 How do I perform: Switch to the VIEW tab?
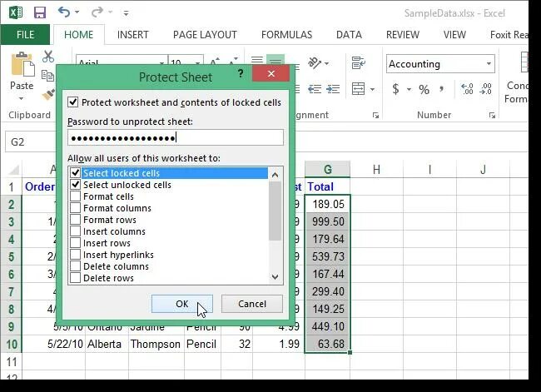tap(454, 35)
